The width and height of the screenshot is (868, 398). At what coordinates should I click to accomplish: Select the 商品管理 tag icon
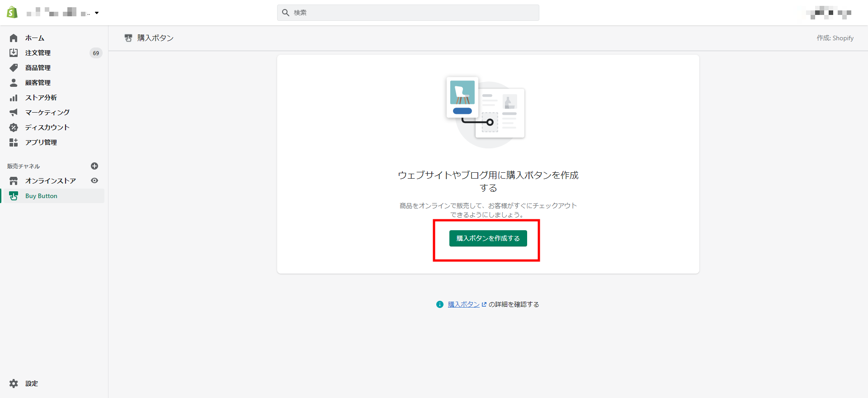(14, 68)
